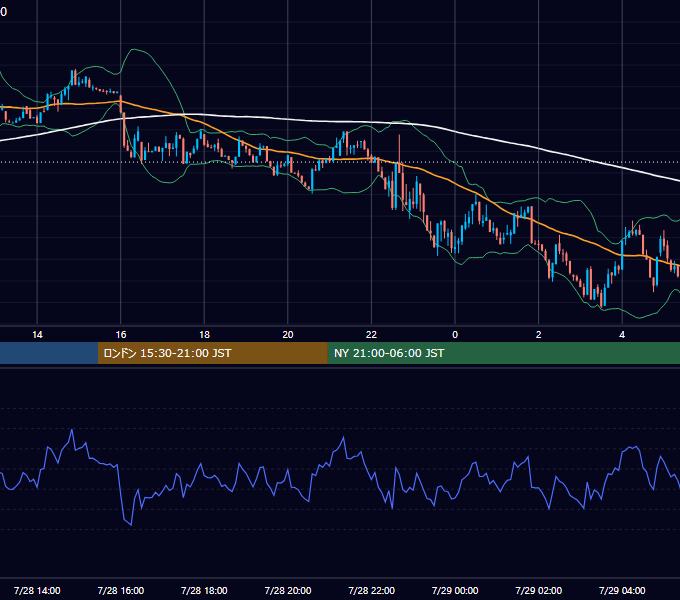Click the 7/29 04:00 time label
The height and width of the screenshot is (600, 680).
coord(622,590)
